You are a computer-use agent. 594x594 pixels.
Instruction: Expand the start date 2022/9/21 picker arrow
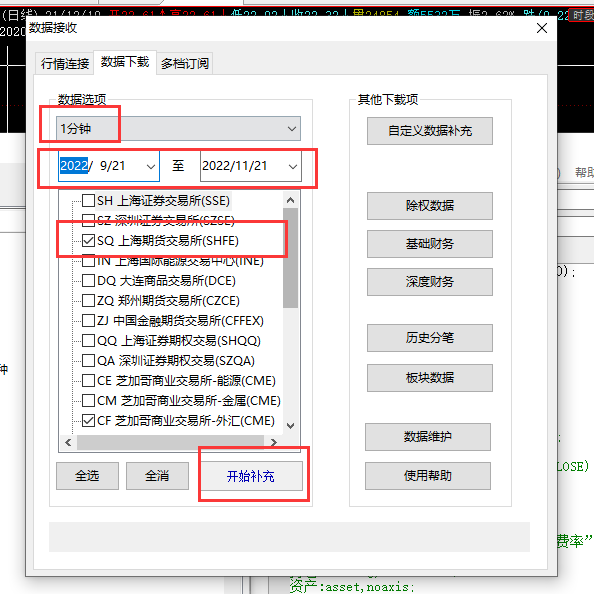(151, 166)
